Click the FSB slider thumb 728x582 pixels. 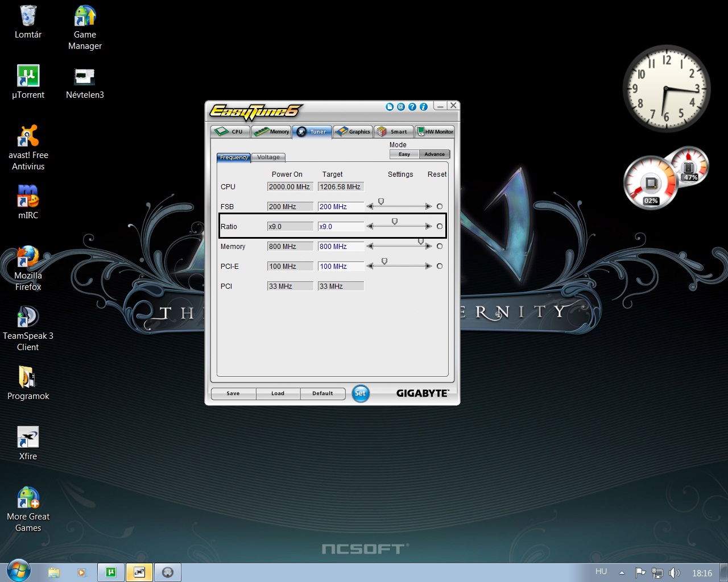pyautogui.click(x=381, y=202)
